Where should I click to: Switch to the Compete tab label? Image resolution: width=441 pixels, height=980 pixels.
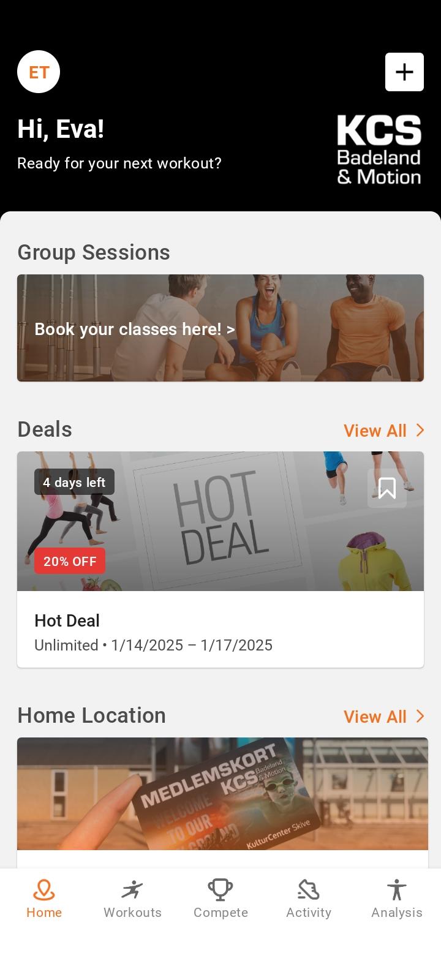[x=221, y=913]
